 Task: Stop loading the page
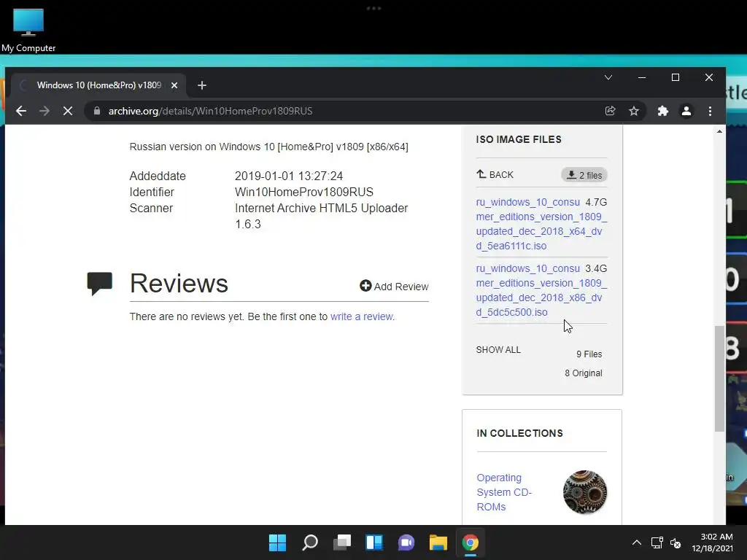[68, 111]
